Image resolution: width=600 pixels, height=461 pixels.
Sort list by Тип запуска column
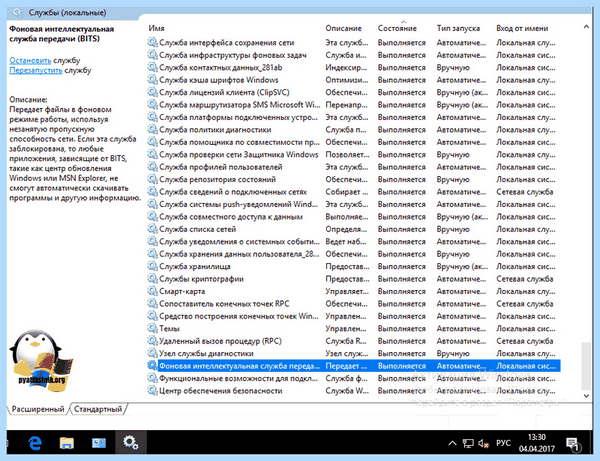458,28
